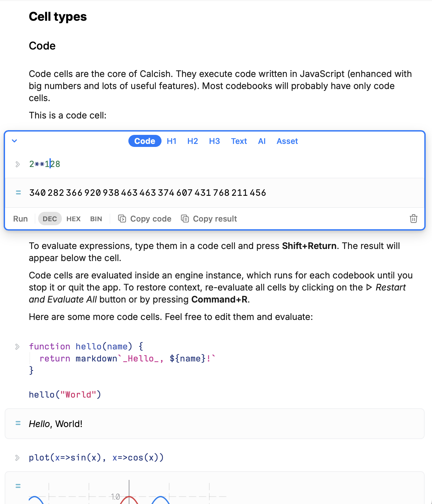Collapse the selected cell with the chevron

tap(14, 141)
